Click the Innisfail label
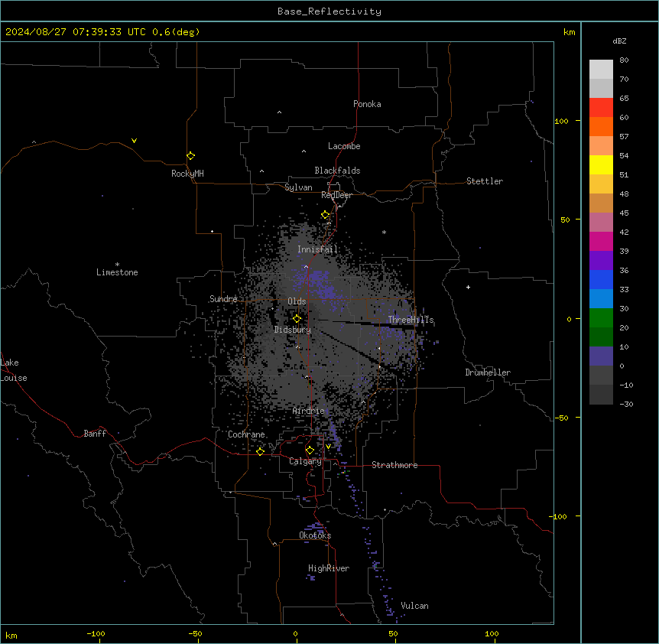Image resolution: width=659 pixels, height=644 pixels. [317, 249]
